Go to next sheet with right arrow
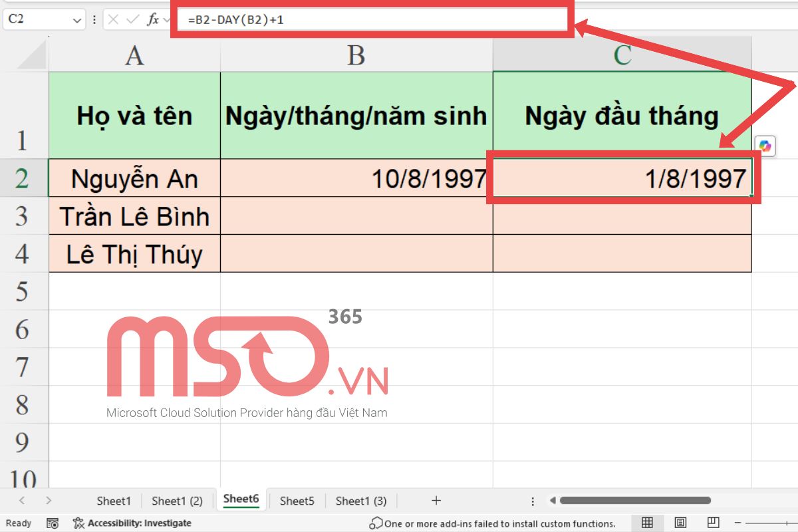 pyautogui.click(x=48, y=501)
